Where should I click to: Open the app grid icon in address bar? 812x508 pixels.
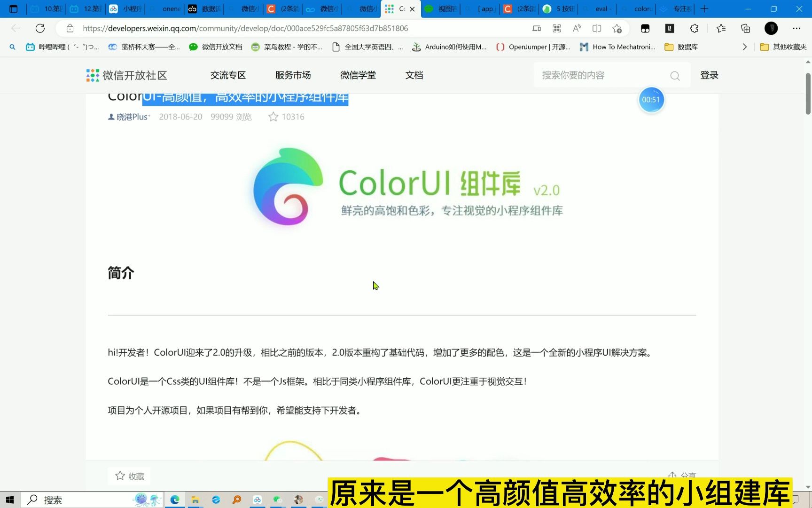(557, 28)
